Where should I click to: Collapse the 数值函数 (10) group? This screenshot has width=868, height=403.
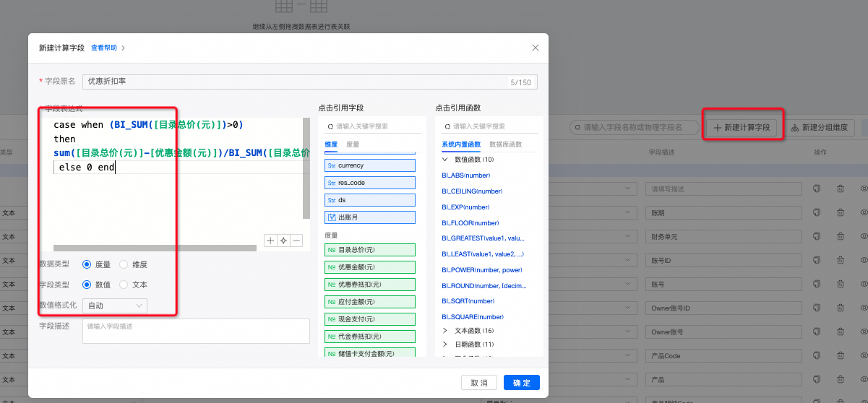coord(444,159)
